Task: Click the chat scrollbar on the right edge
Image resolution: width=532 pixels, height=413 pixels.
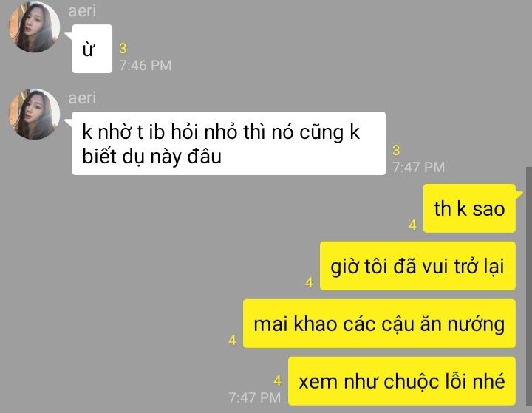Action: (x=529, y=287)
